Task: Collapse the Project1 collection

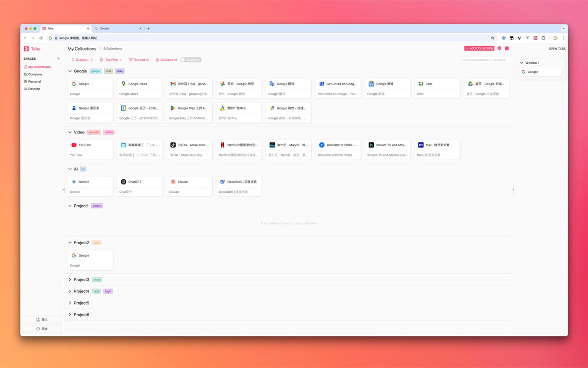Action: (70, 206)
